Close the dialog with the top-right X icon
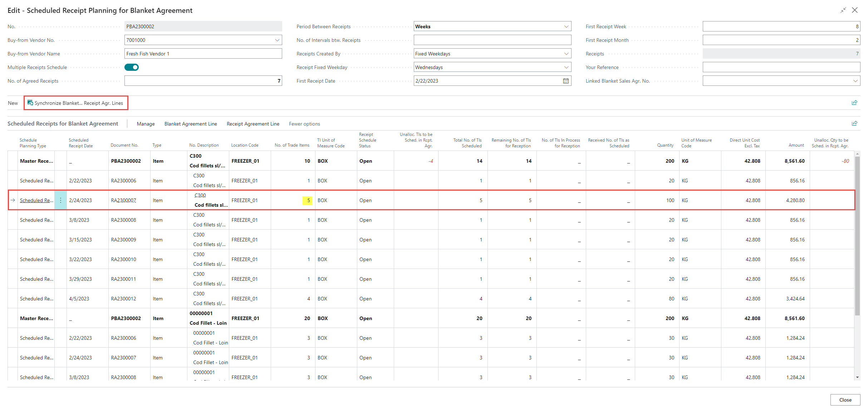The width and height of the screenshot is (868, 412). click(x=855, y=10)
